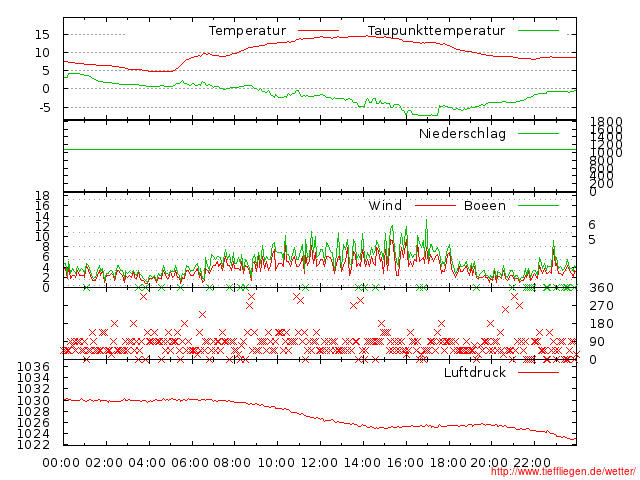Click the 180 wind direction axis value
This screenshot has width=640, height=480.
coord(601,324)
